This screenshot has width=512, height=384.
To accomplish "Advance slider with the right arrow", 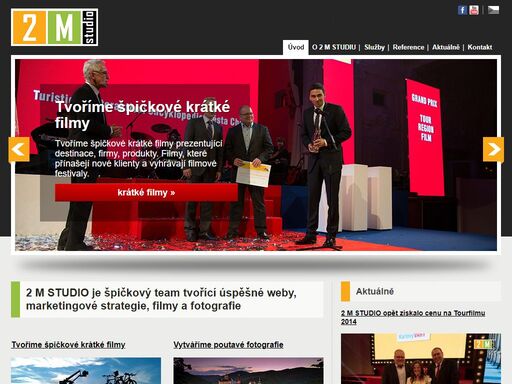I will (x=493, y=149).
